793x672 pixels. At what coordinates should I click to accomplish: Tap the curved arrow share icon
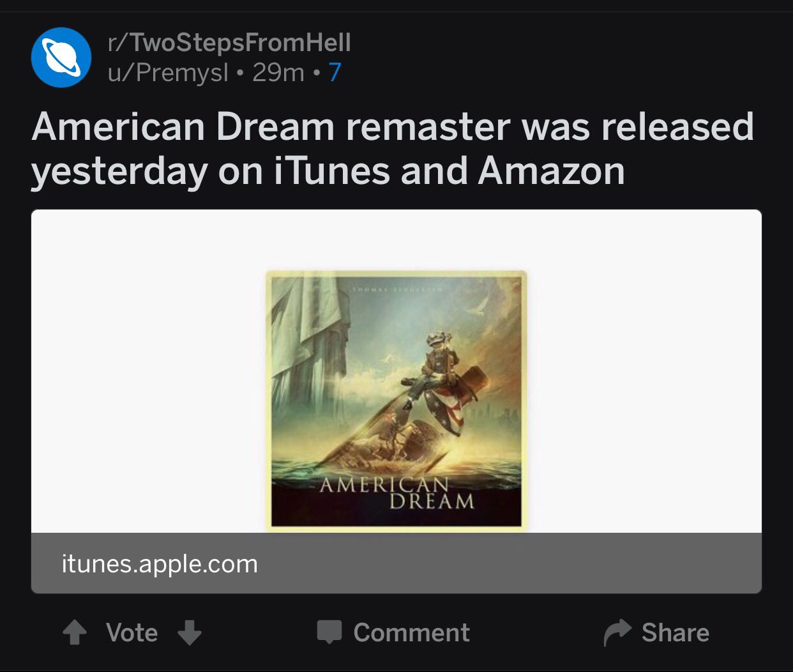click(617, 632)
